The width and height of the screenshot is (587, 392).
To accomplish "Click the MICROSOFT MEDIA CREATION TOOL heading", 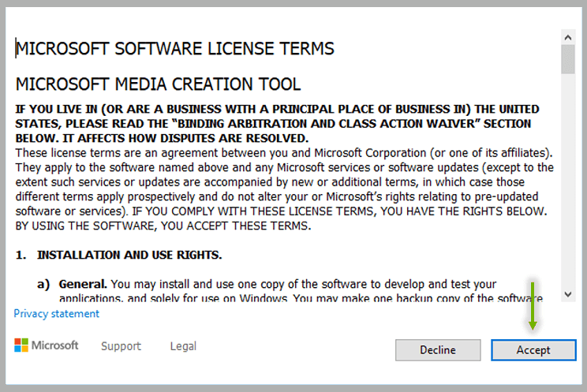I will tap(158, 84).
